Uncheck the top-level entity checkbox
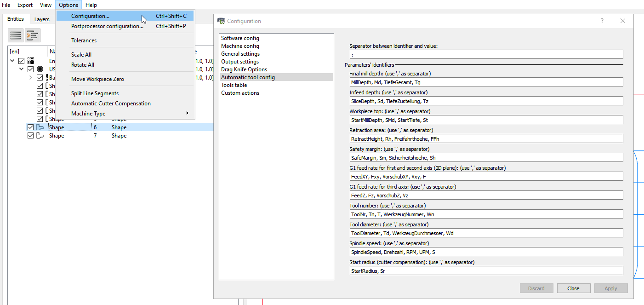 pos(22,61)
